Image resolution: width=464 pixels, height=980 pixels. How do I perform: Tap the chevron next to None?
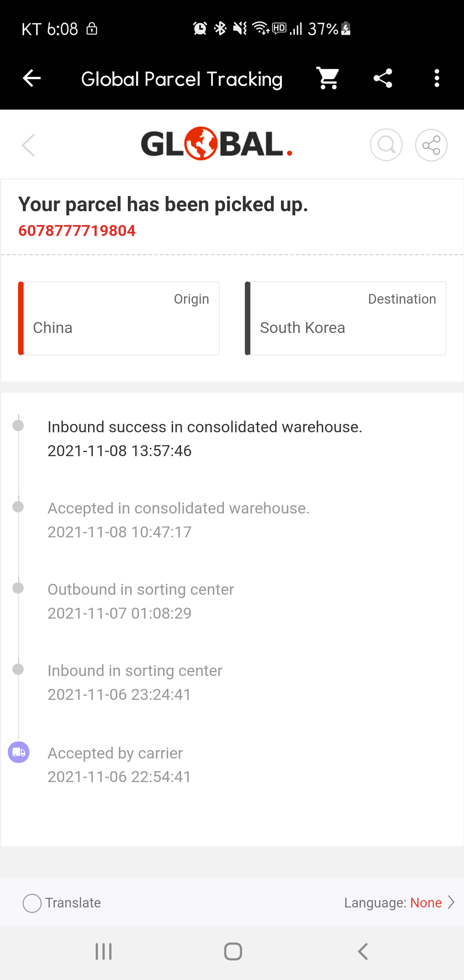pos(451,902)
